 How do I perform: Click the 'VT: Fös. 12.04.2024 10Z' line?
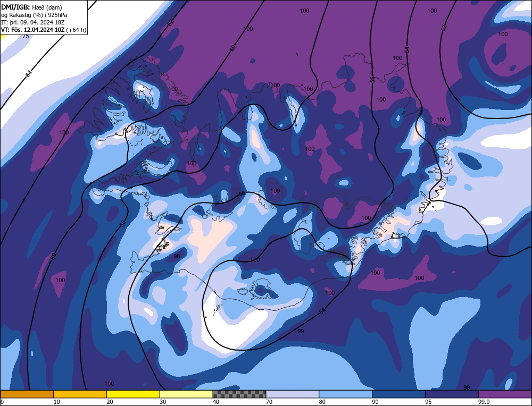click(x=44, y=30)
